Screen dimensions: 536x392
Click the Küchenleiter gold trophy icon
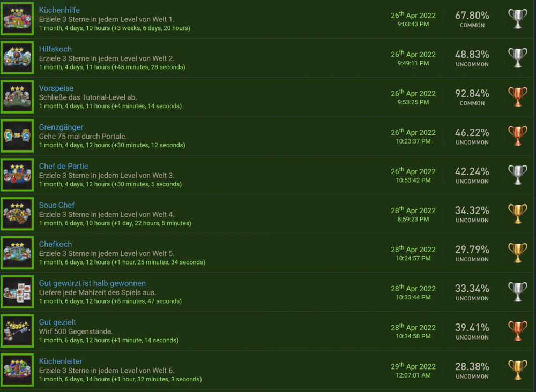517,370
